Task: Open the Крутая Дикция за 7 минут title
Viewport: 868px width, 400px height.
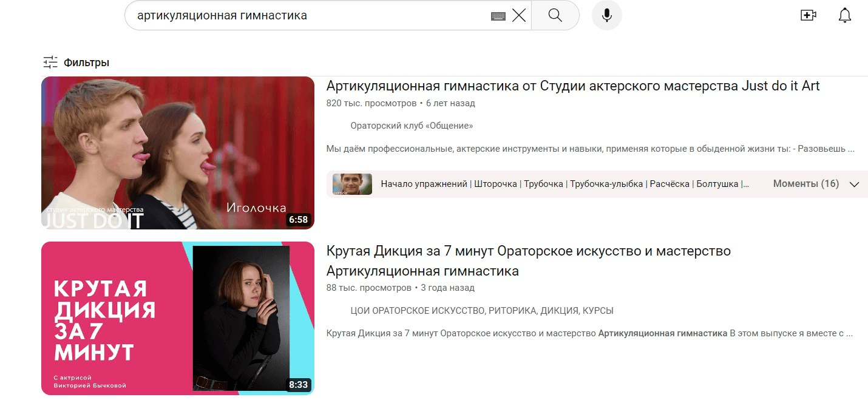Action: click(x=529, y=260)
